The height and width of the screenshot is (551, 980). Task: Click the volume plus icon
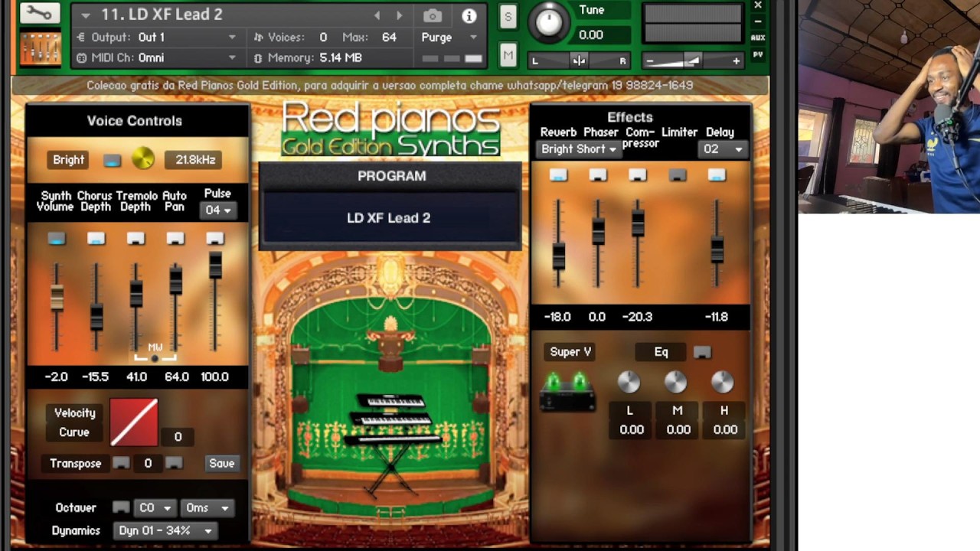(x=737, y=60)
